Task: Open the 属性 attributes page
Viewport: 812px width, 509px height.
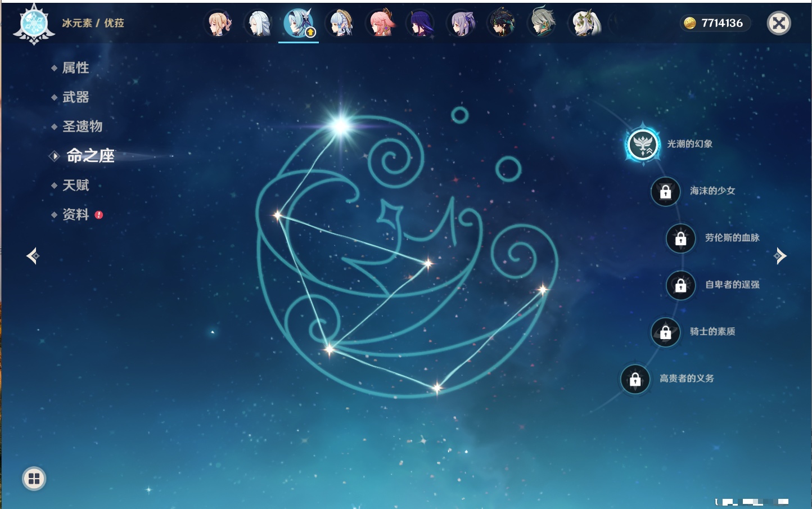Action: point(75,68)
